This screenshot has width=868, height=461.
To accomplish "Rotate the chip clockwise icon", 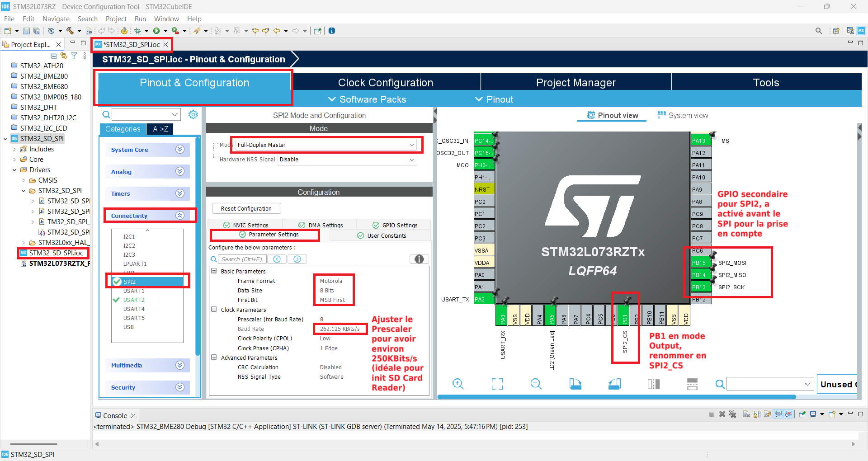I will (x=576, y=384).
